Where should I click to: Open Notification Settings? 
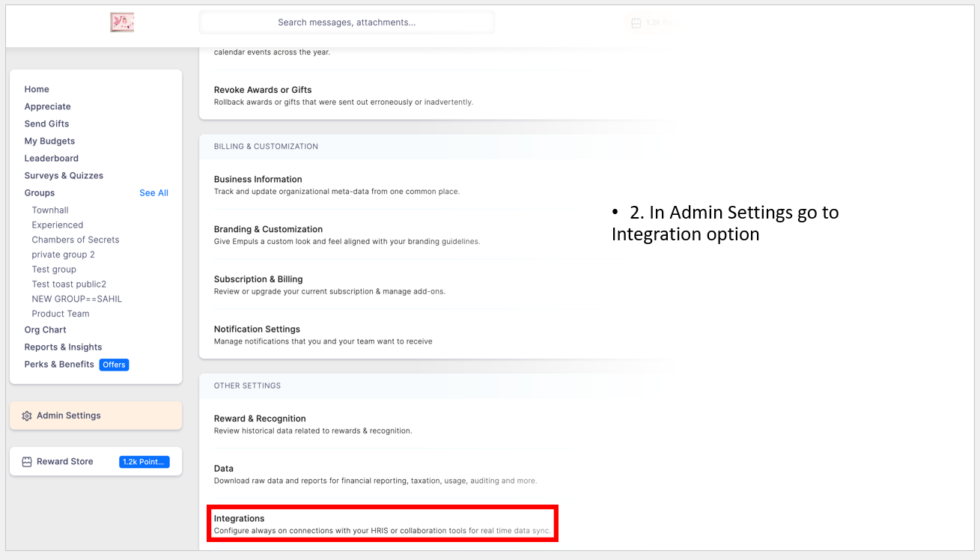(257, 329)
